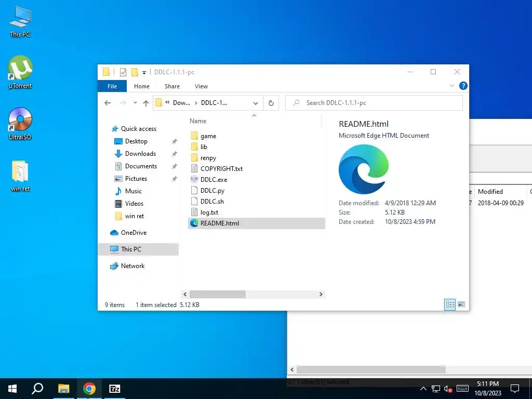Open Google Chrome from the taskbar
The width and height of the screenshot is (532, 399).
point(89,389)
